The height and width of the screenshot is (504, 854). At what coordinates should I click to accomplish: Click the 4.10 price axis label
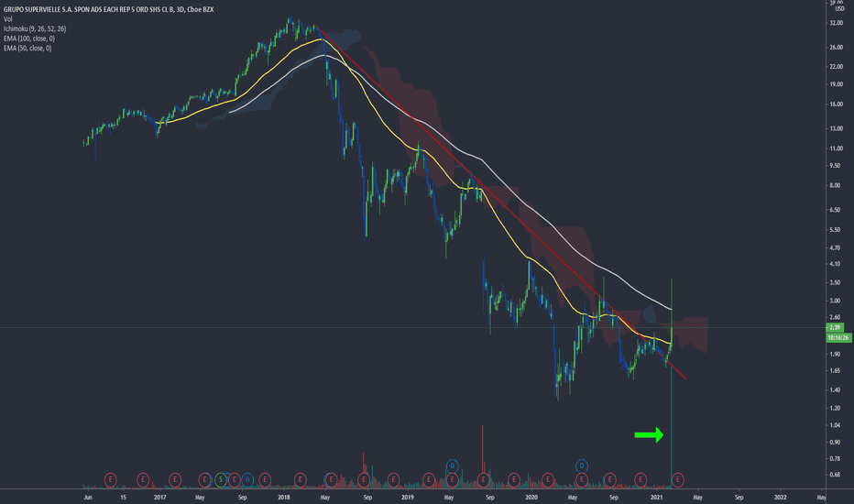[835, 264]
